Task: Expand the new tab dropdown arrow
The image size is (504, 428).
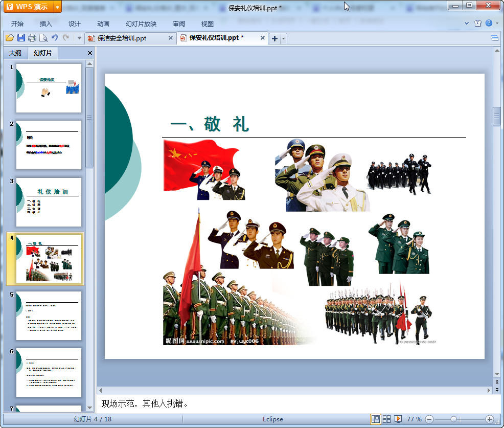Action: [284, 38]
